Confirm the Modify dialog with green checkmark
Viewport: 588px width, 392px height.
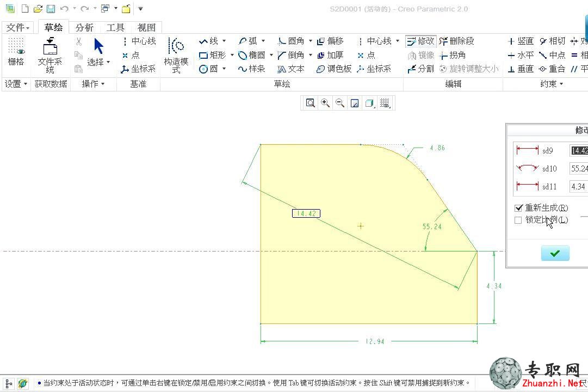[x=555, y=254]
